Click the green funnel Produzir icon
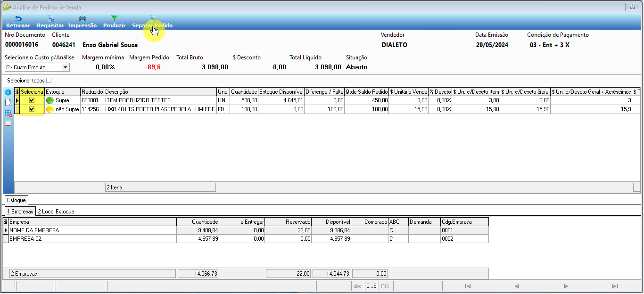This screenshot has height=294, width=644. [114, 18]
